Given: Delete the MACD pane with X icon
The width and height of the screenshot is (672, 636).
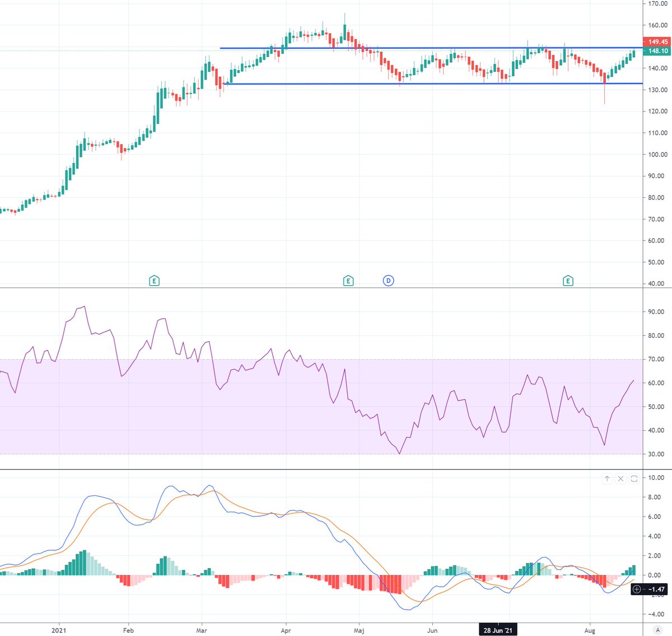Looking at the screenshot, I should (620, 479).
